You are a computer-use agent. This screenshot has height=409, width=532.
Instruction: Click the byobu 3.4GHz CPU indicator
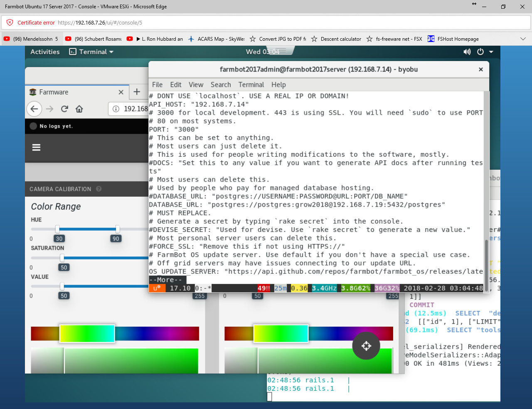(x=324, y=288)
